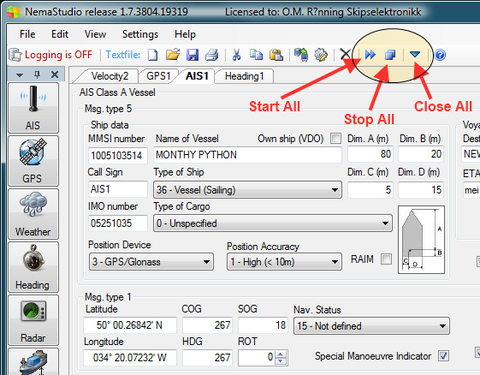480x375 pixels.
Task: Open the Nav. Status dropdown list
Action: [x=371, y=326]
